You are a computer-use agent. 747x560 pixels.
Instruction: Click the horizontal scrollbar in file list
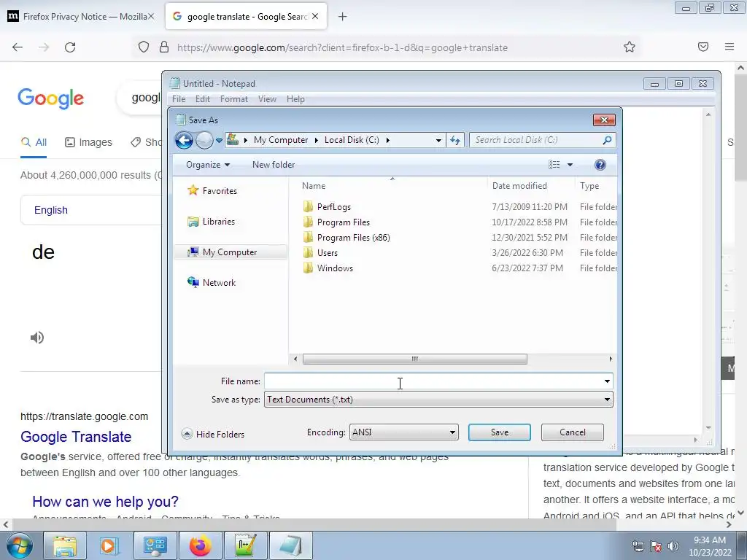pyautogui.click(x=415, y=359)
